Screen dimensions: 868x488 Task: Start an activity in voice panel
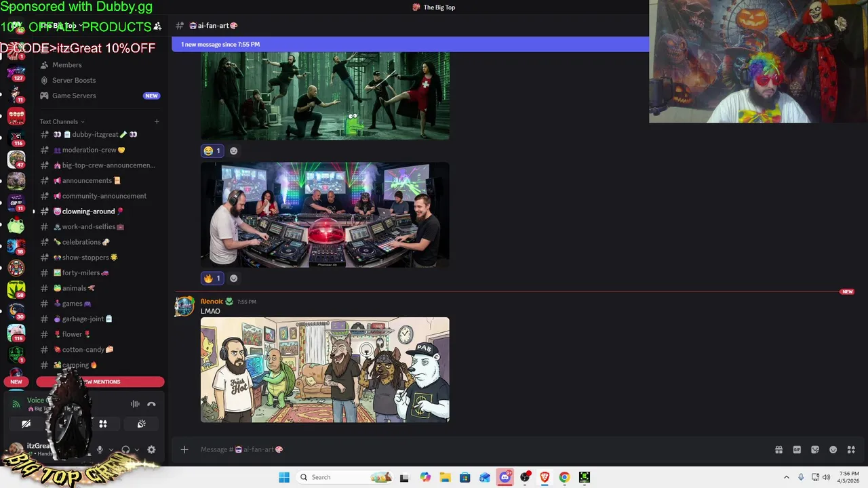point(103,424)
